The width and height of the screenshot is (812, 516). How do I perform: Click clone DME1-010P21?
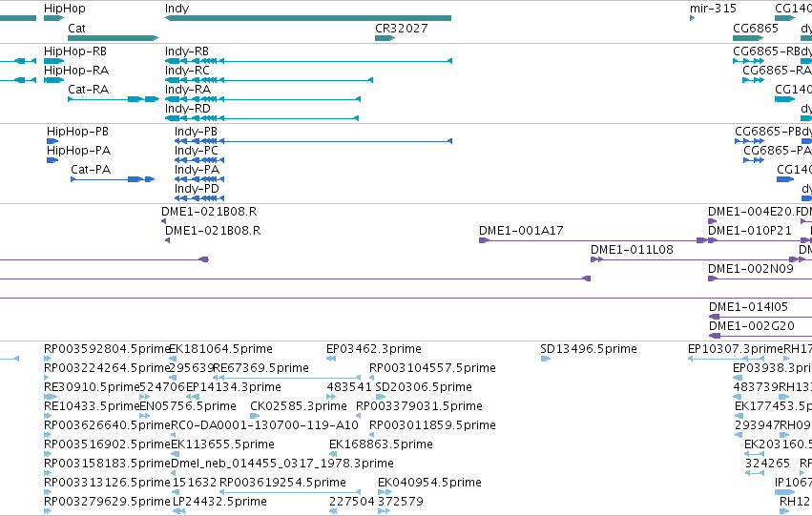[750, 231]
